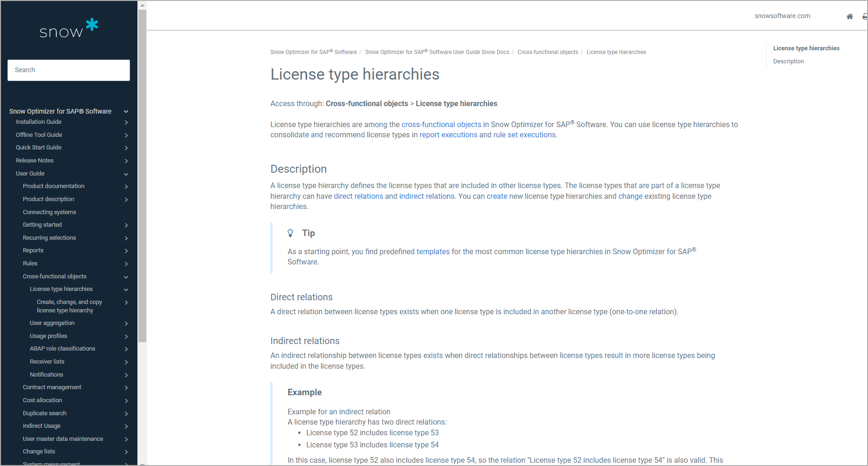Expand the Rules chevron

coord(126,264)
